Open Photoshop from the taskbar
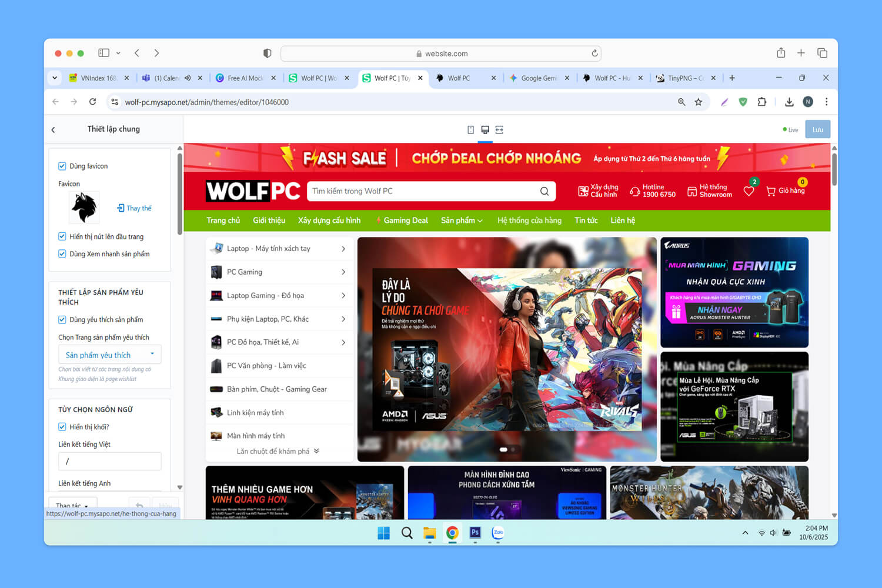The width and height of the screenshot is (882, 588). [475, 533]
